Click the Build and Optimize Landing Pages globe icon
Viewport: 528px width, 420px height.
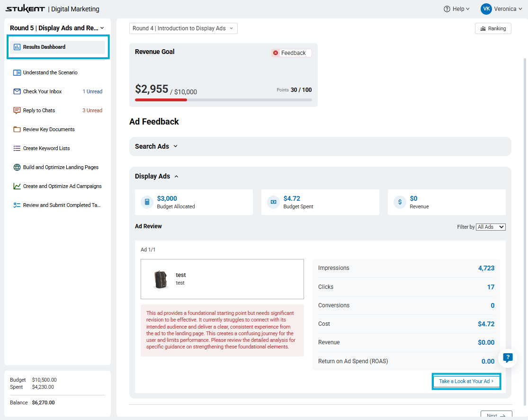tap(17, 168)
